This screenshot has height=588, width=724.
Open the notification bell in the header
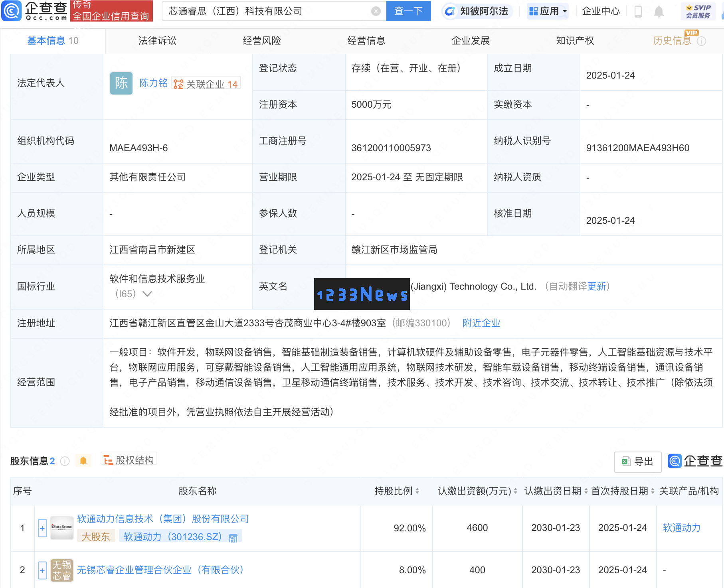[x=659, y=11]
